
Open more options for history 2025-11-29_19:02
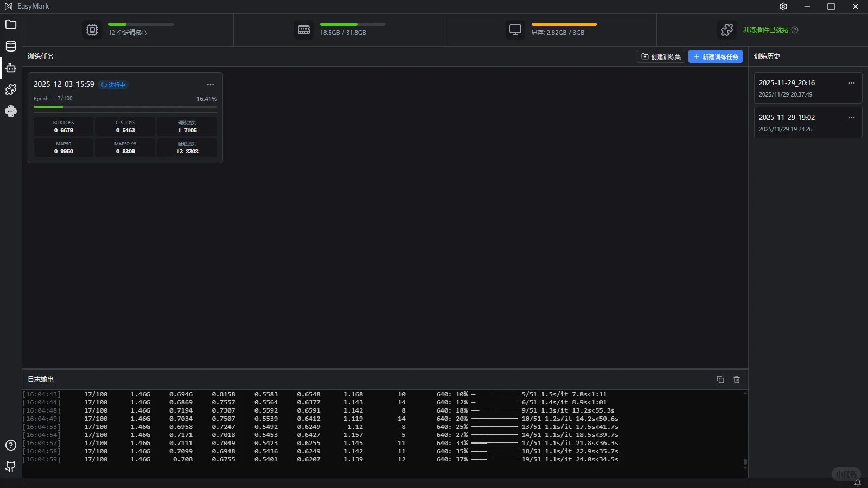[852, 118]
